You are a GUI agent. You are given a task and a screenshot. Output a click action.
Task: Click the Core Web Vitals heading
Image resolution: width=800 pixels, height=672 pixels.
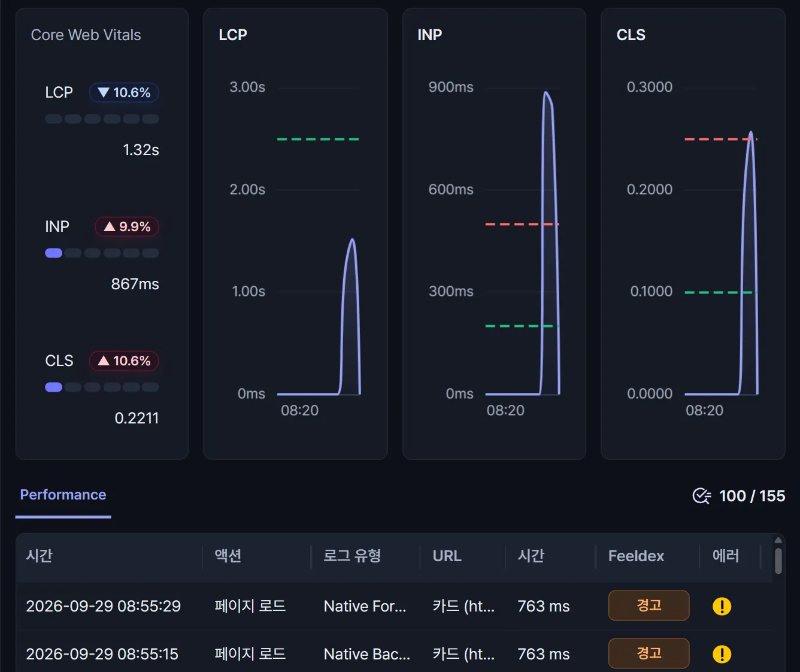tap(86, 35)
